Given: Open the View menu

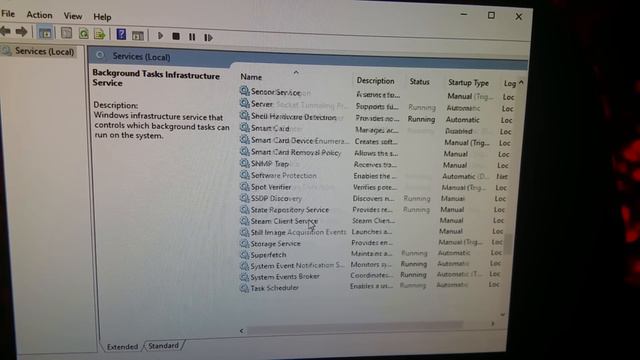Looking at the screenshot, I should tap(73, 16).
